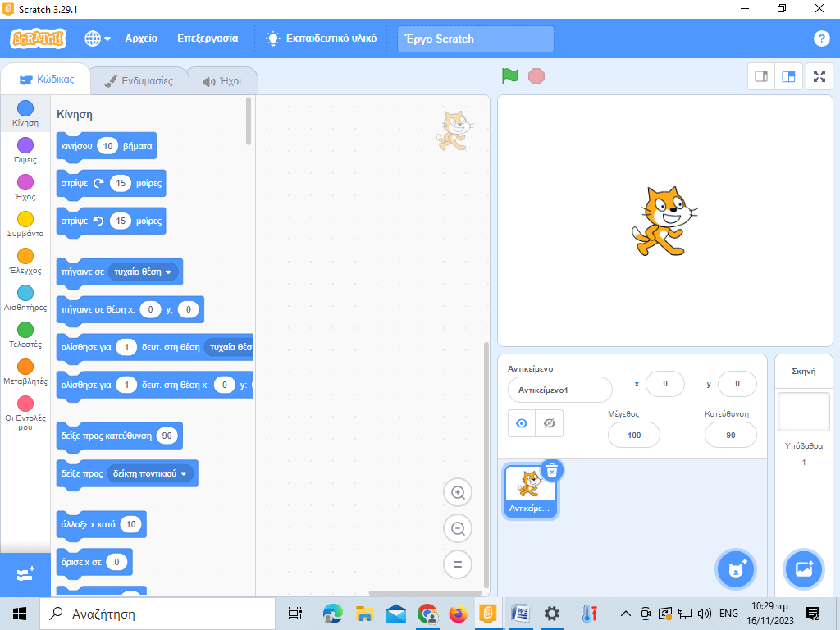Click the counterclockwise στρίψε 15 μοίρες block
Viewport: 840px width, 630px height.
[x=75, y=221]
